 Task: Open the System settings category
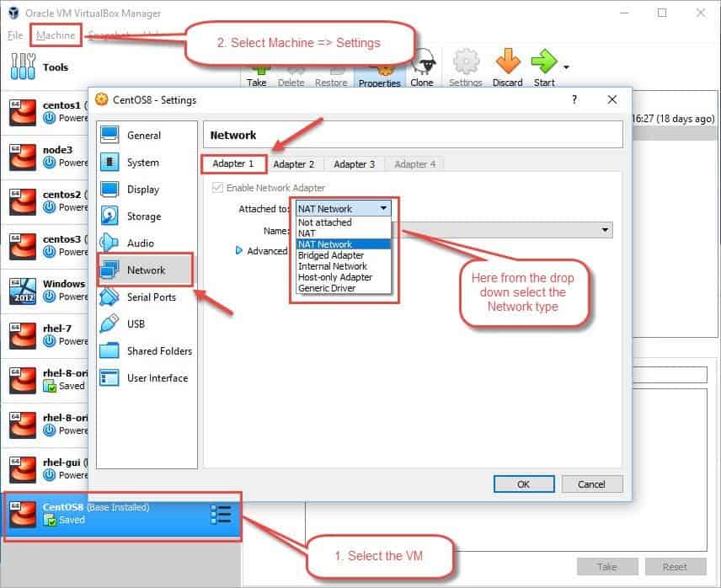click(147, 163)
